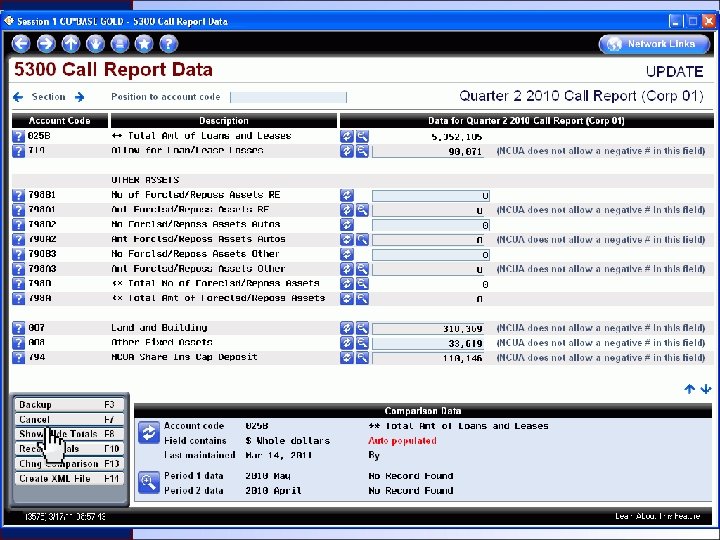Click refresh icon in Comparison Data panel

pos(149,433)
